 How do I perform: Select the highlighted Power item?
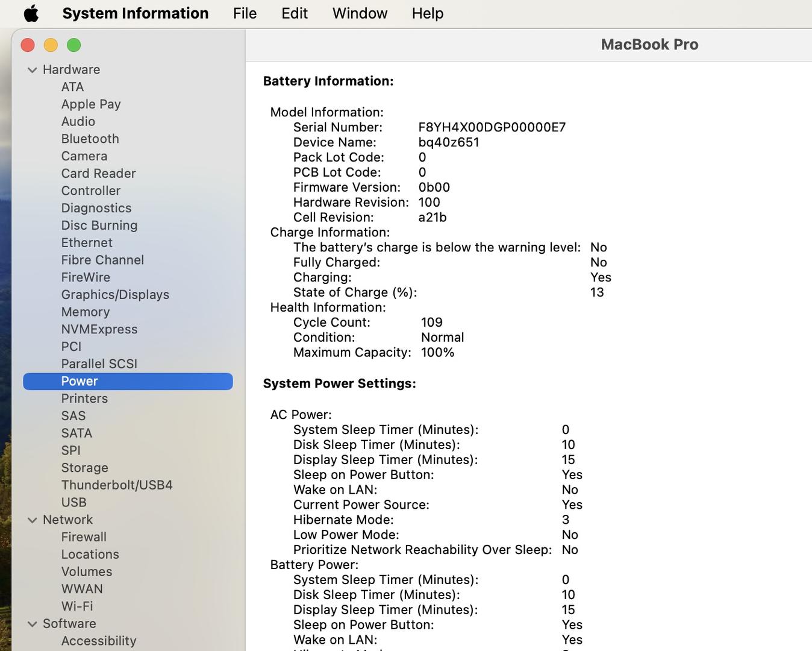point(128,382)
